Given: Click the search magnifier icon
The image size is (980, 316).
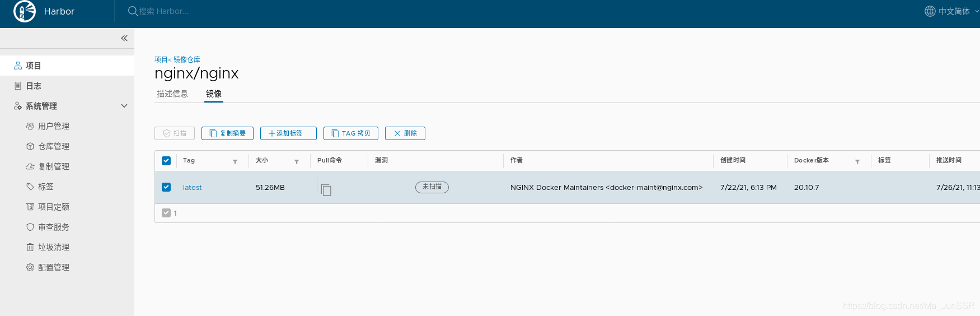Looking at the screenshot, I should (x=133, y=11).
